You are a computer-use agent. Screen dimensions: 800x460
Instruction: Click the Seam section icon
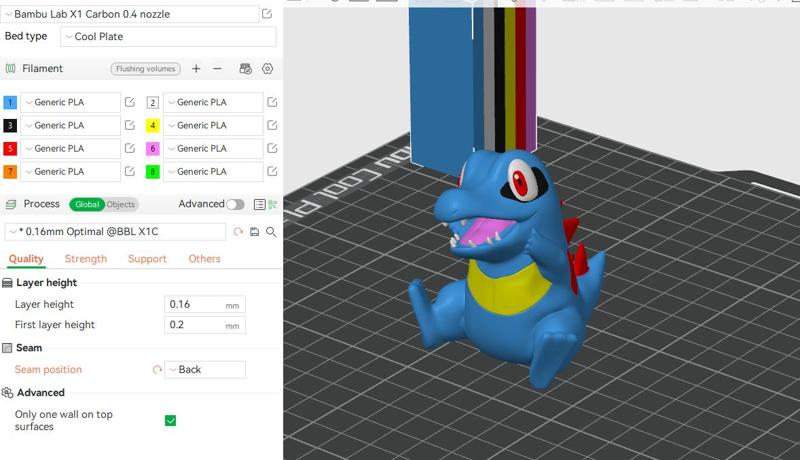7,348
